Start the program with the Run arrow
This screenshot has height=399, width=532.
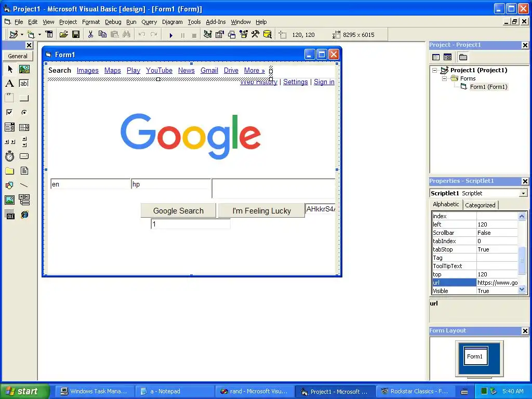(171, 35)
